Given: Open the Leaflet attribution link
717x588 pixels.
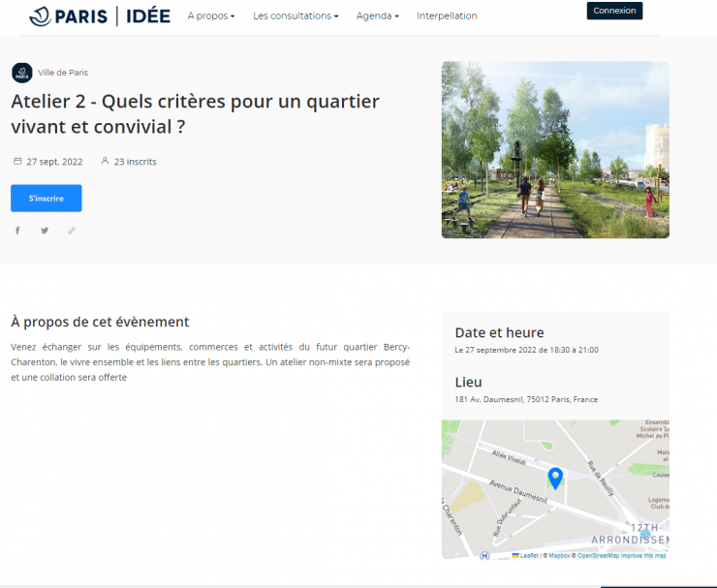Looking at the screenshot, I should (x=528, y=556).
